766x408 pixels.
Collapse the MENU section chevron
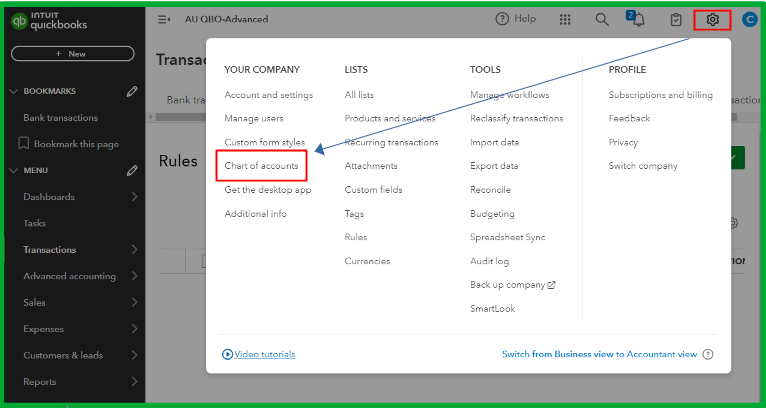pos(14,171)
